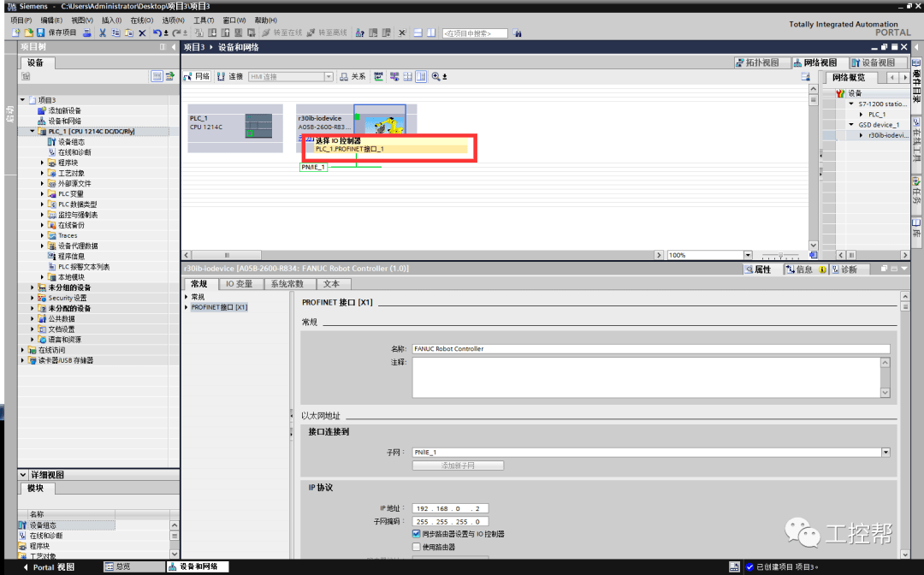Screen dimensions: 924x575
Task: Toggle the 关系 relations mode button
Action: pos(353,77)
